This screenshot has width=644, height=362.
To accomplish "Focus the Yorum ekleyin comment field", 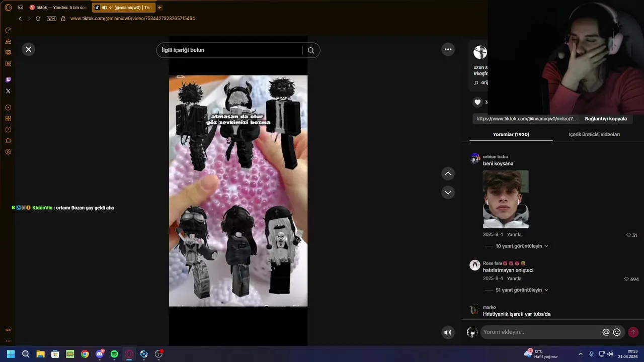I will (x=541, y=332).
